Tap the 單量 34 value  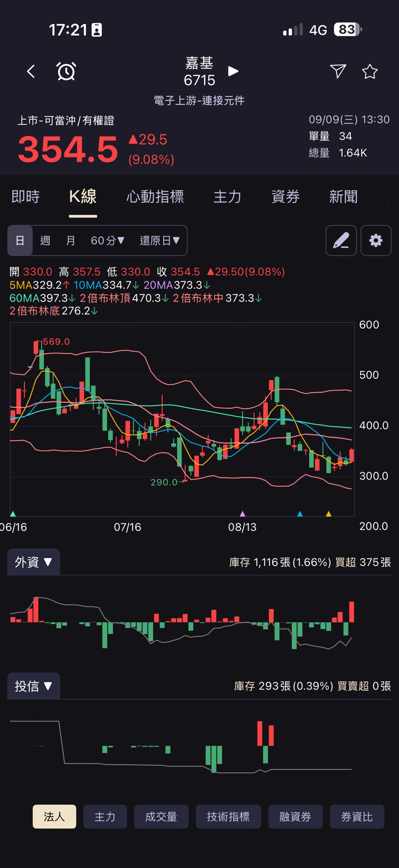[x=331, y=136]
